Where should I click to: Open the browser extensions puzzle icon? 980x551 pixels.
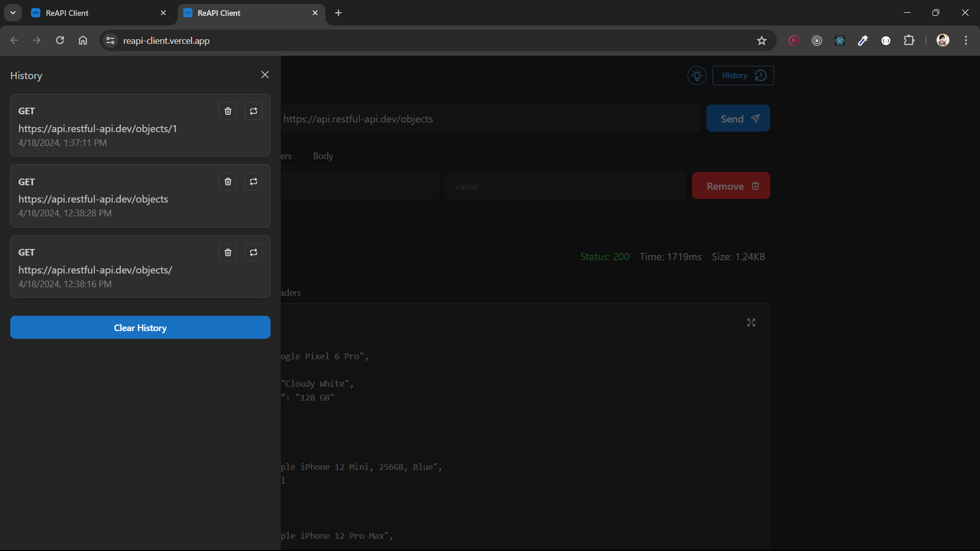[x=910, y=40]
